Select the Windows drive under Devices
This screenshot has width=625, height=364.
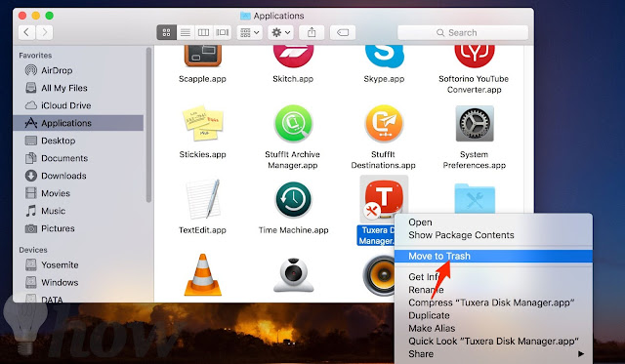click(78, 282)
